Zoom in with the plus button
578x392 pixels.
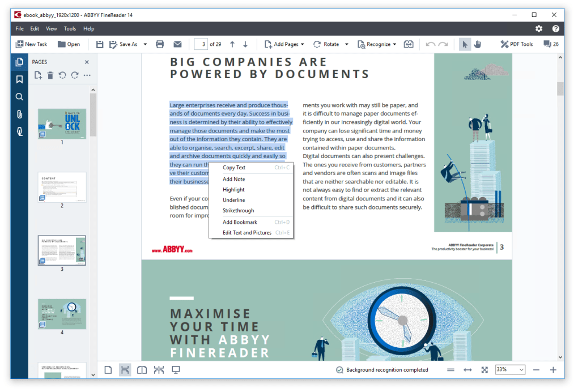point(553,370)
